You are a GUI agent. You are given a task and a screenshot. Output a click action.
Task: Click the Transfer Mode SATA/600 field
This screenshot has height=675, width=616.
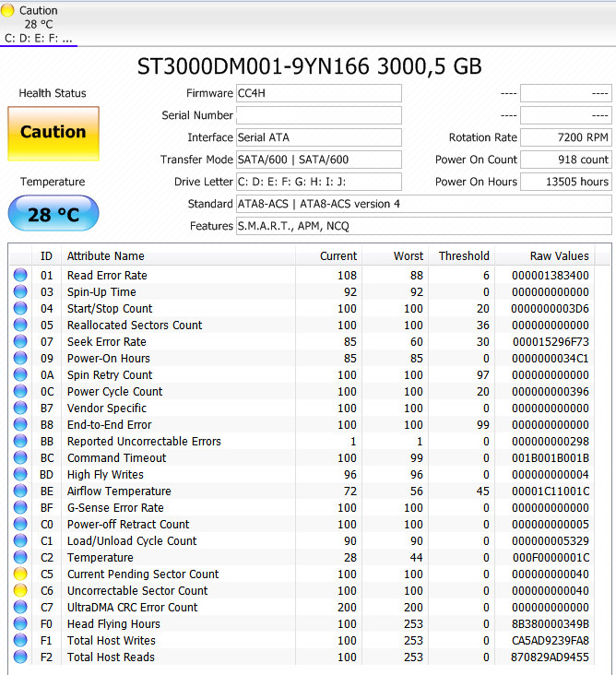coord(318,160)
